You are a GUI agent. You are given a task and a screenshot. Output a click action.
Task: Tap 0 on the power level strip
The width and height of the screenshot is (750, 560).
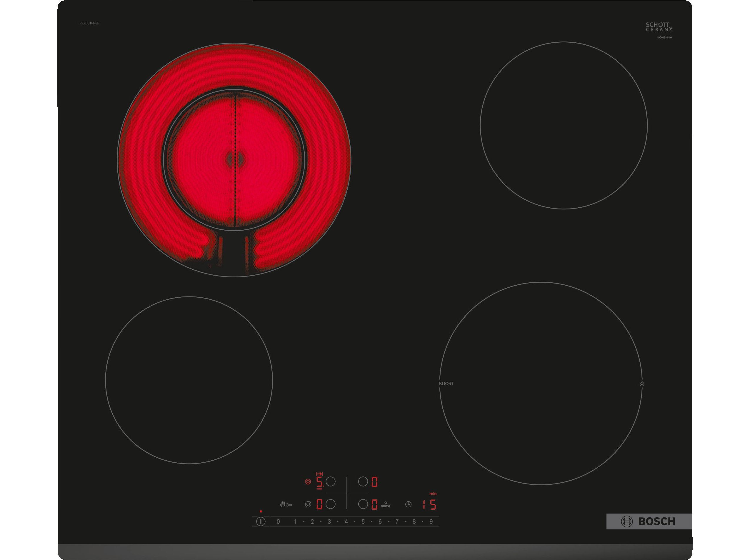(278, 522)
